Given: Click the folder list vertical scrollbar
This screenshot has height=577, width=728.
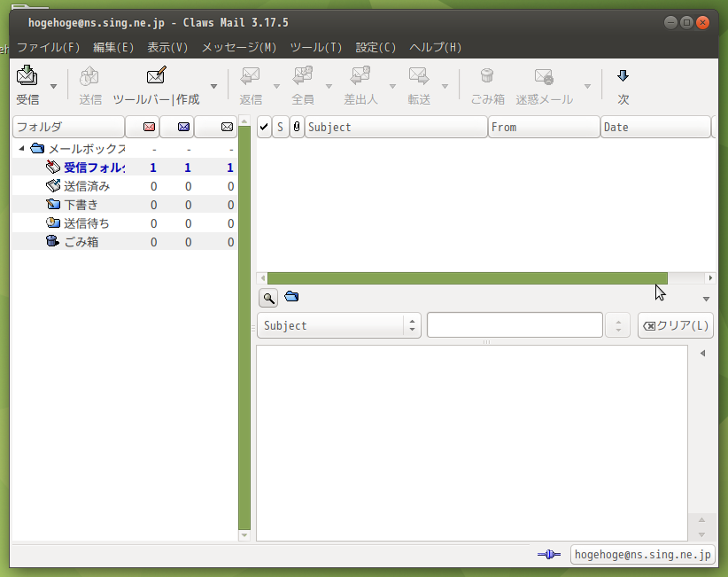Looking at the screenshot, I should pos(244,328).
